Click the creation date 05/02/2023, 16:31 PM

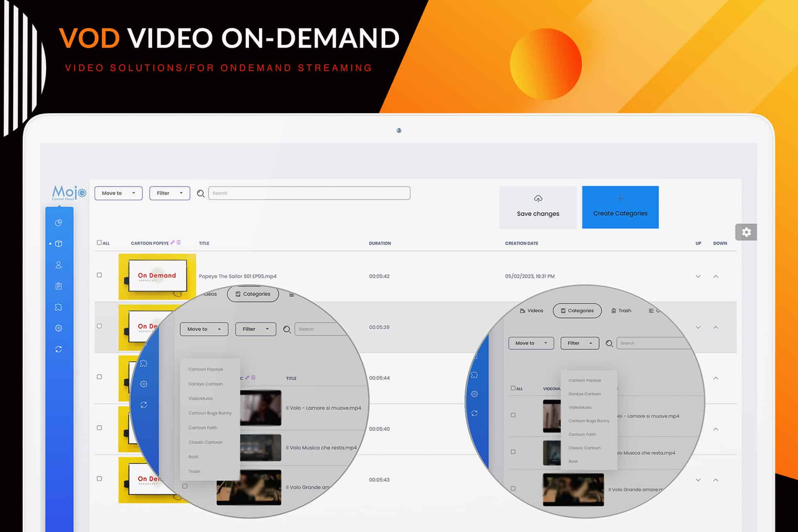point(530,276)
